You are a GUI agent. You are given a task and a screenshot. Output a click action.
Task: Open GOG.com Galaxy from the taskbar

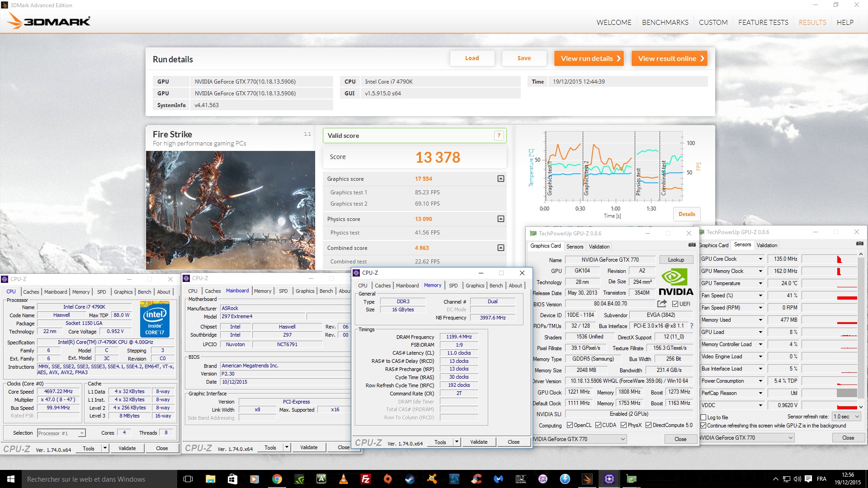click(x=542, y=479)
